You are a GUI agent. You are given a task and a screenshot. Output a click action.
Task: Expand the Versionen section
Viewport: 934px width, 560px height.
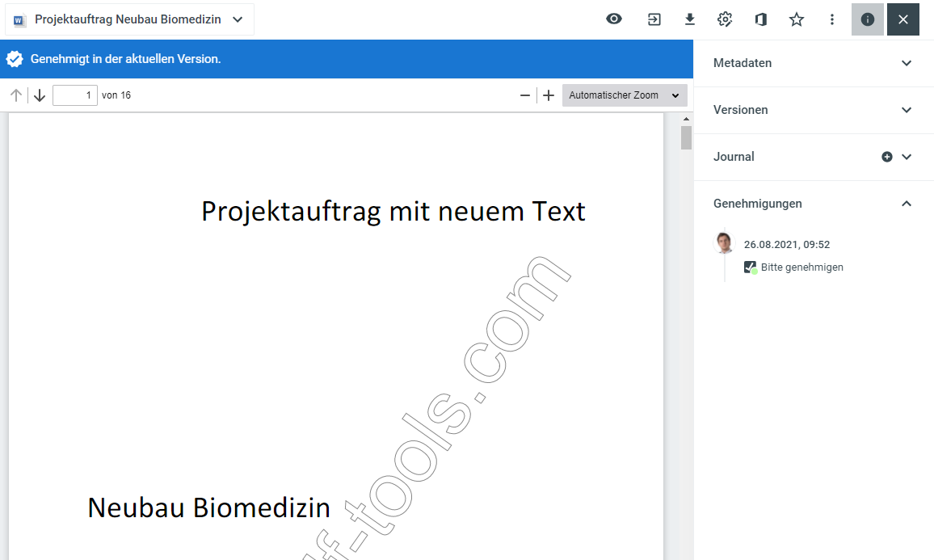[907, 110]
